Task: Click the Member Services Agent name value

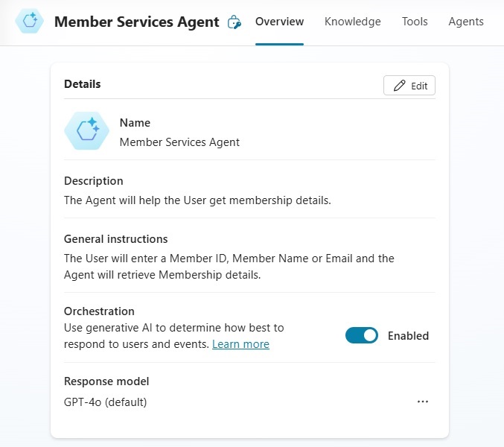Action: point(179,142)
